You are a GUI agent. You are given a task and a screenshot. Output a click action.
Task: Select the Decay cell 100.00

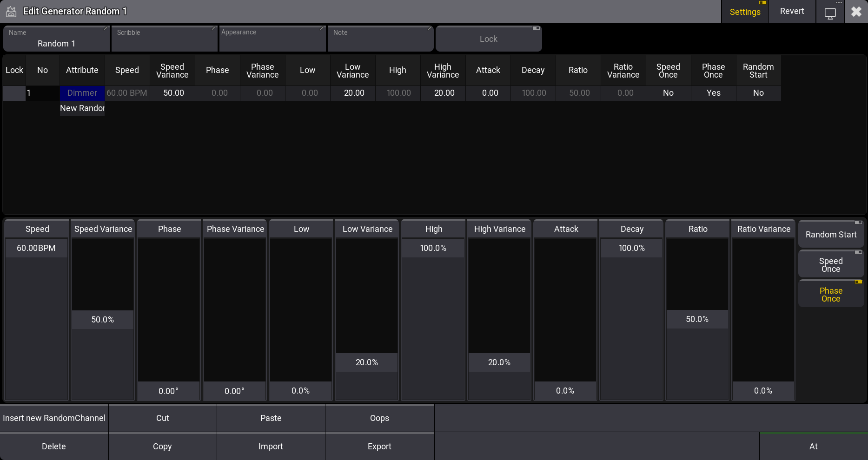533,93
